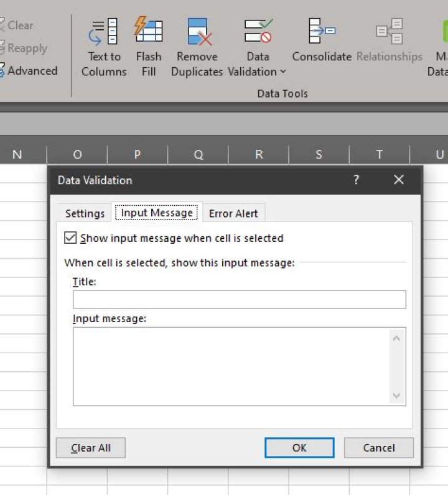
Task: Switch to the Error Alert tab
Action: tap(233, 213)
